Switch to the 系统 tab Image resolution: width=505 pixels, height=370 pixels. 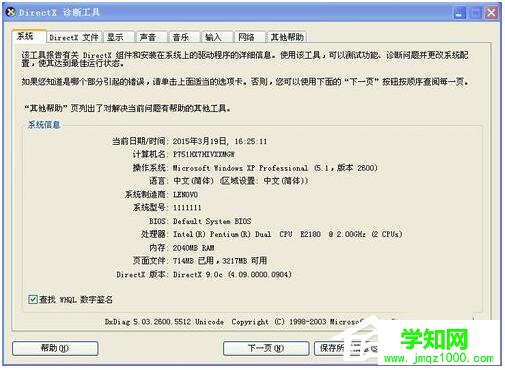pyautogui.click(x=28, y=36)
